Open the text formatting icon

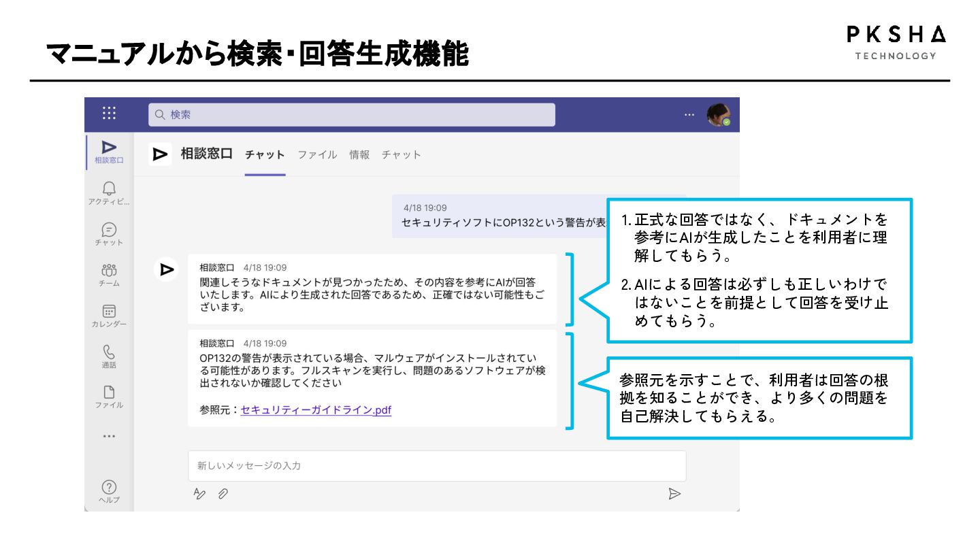click(199, 494)
